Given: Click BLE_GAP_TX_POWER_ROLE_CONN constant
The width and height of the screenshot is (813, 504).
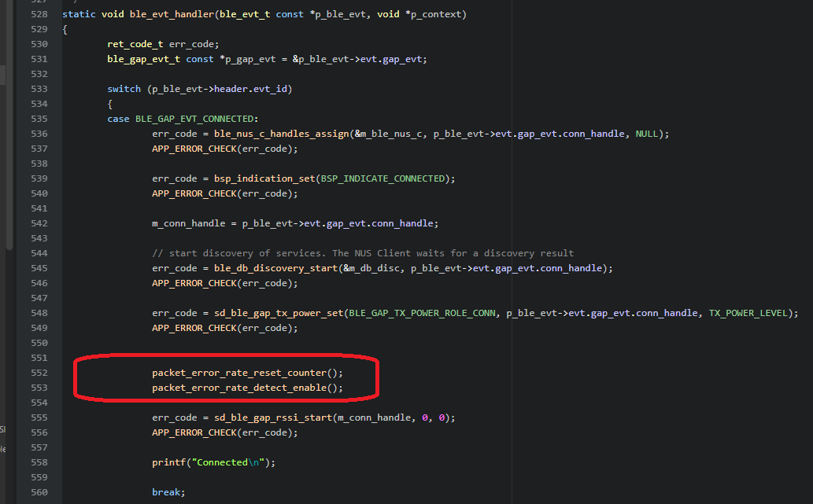Looking at the screenshot, I should (422, 313).
